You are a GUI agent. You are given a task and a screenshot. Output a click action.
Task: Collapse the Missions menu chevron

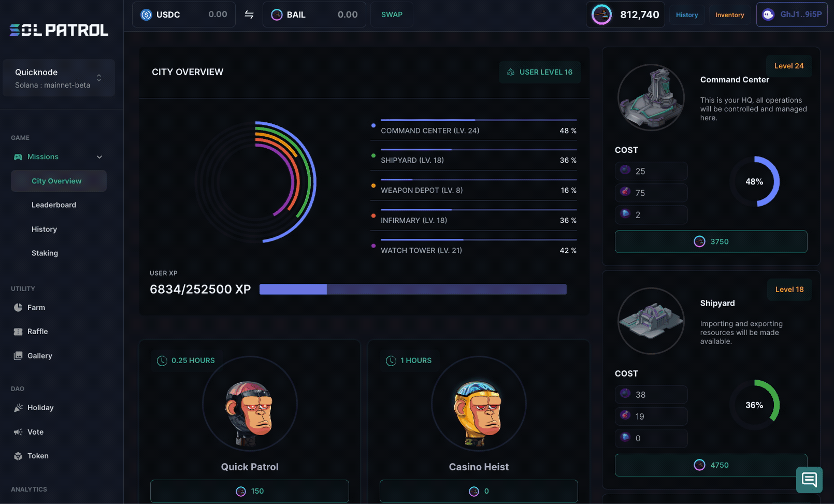pyautogui.click(x=99, y=157)
